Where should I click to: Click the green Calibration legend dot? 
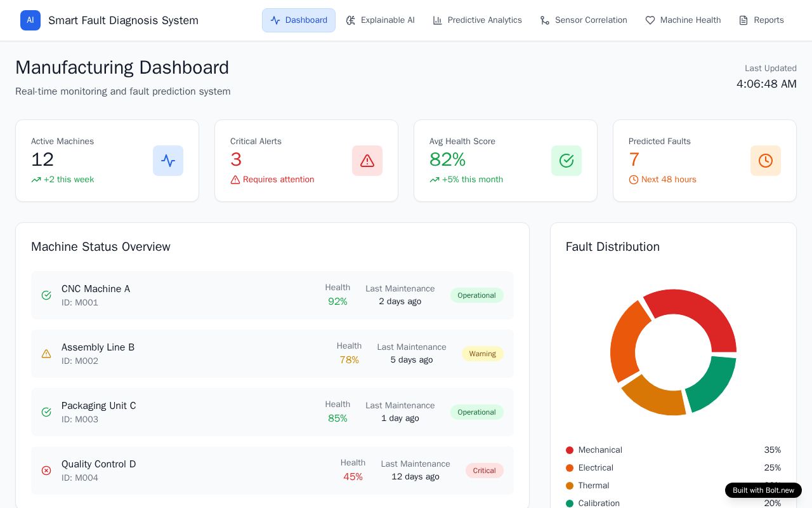(570, 504)
